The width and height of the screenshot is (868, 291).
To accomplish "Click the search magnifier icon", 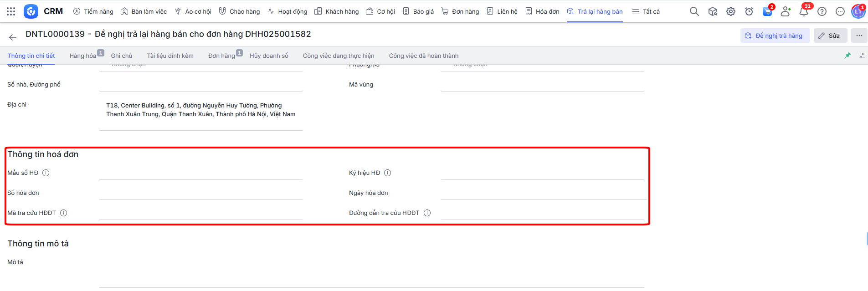I will coord(694,11).
